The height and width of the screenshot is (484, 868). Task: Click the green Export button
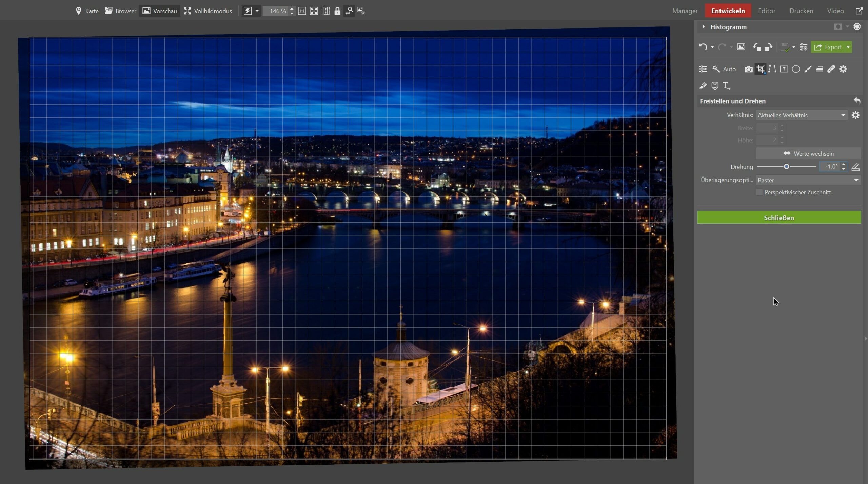point(828,47)
